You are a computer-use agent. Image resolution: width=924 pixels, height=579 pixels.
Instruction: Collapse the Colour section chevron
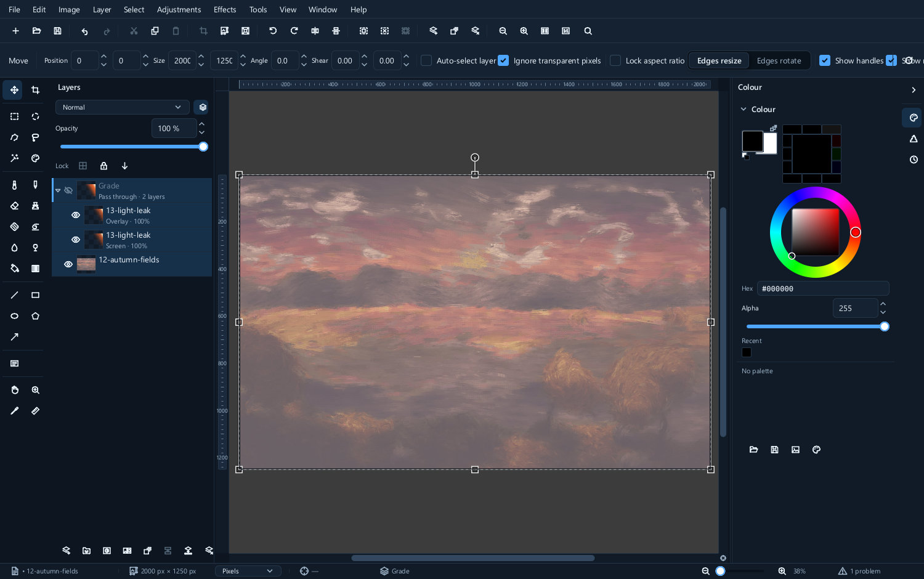(744, 109)
